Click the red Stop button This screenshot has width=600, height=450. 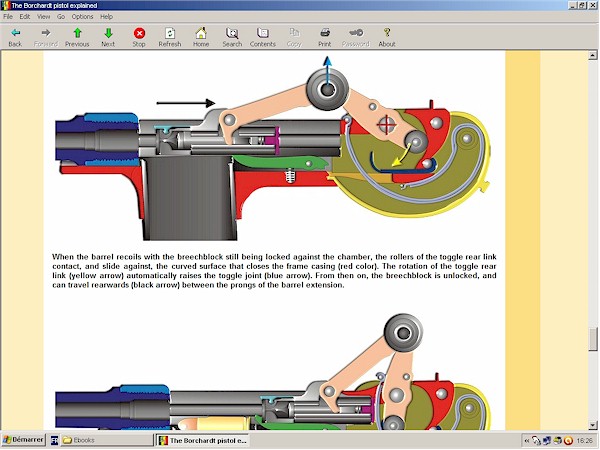tap(139, 37)
